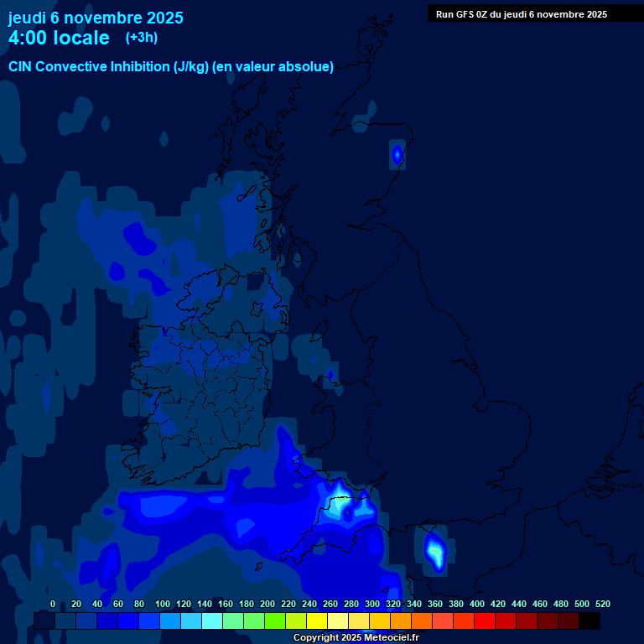The width and height of the screenshot is (644, 644).
Task: Select the orange swatch between 320 and 340
Action: click(401, 621)
